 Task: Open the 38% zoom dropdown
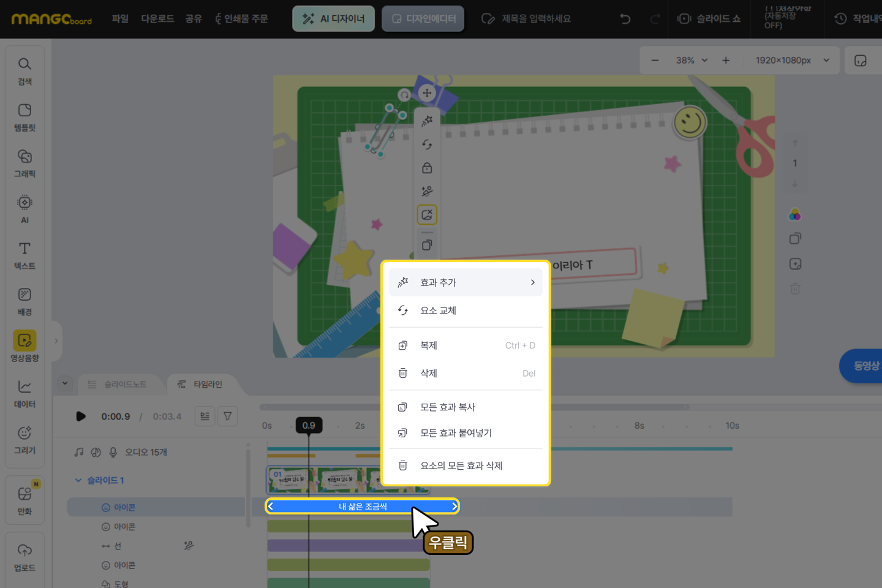point(692,60)
